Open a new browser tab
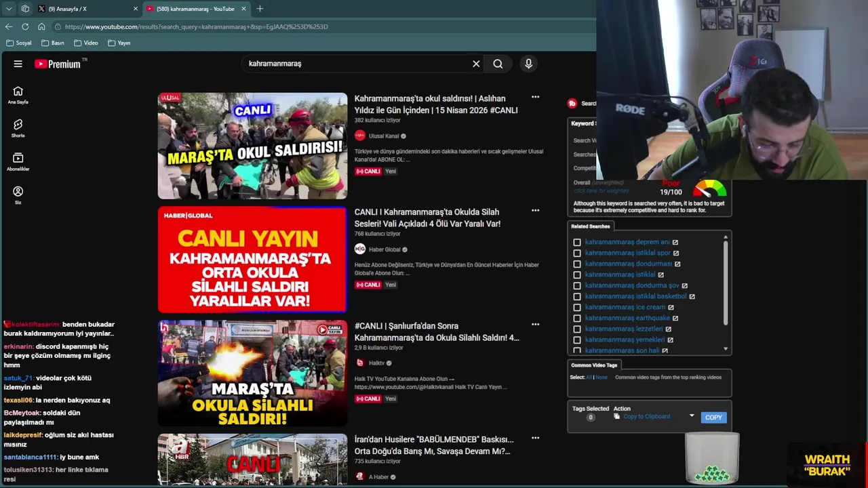This screenshot has height=488, width=868. coord(260,9)
